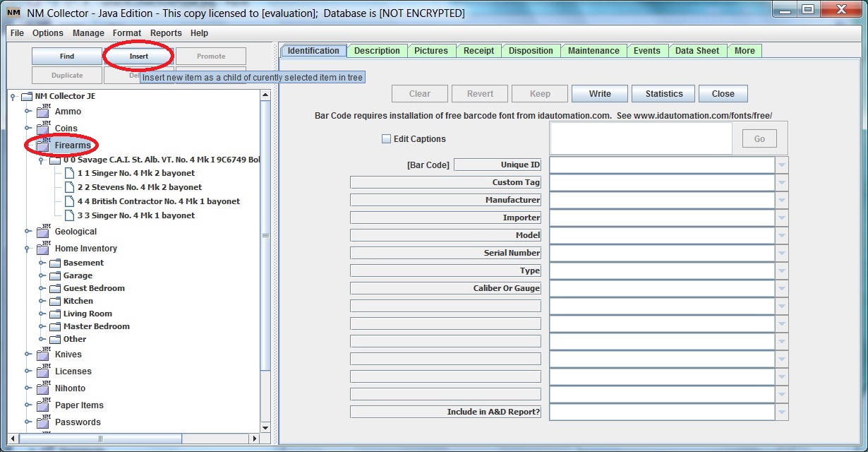Select the Geological folder icon
868x452 pixels.
tap(42, 232)
